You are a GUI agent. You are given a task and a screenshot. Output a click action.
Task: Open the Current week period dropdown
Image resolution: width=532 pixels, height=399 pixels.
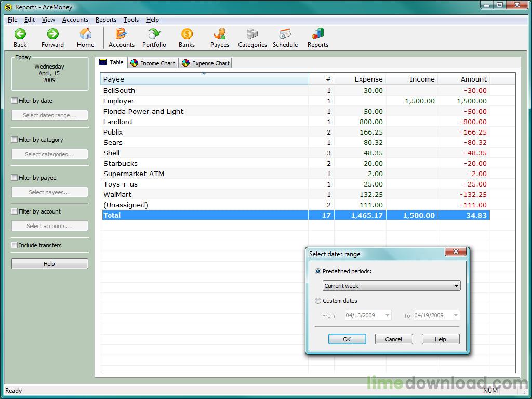(391, 286)
